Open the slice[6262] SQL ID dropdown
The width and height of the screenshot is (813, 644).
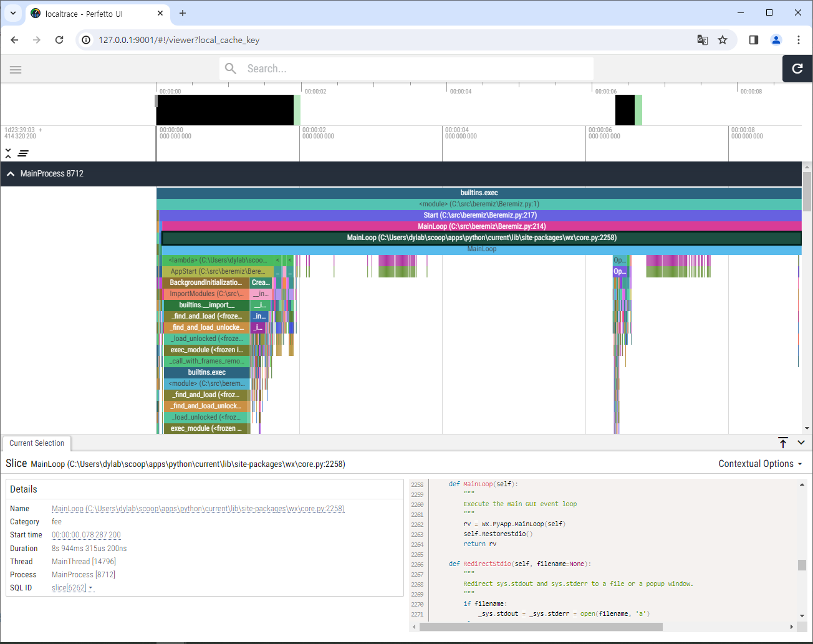tap(72, 588)
